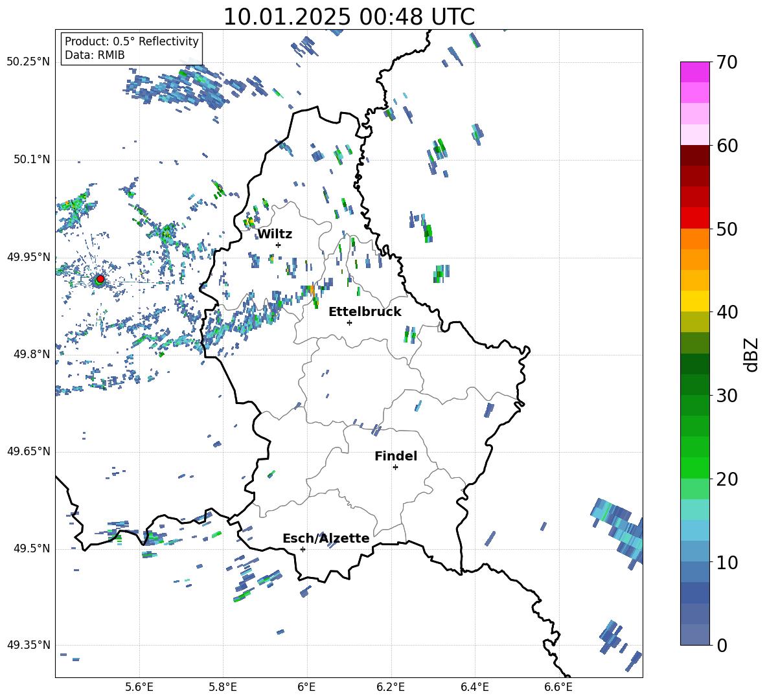Viewport: 767px width, 700px height.
Task: Click the 40 tick on the colorbar
Action: click(727, 312)
